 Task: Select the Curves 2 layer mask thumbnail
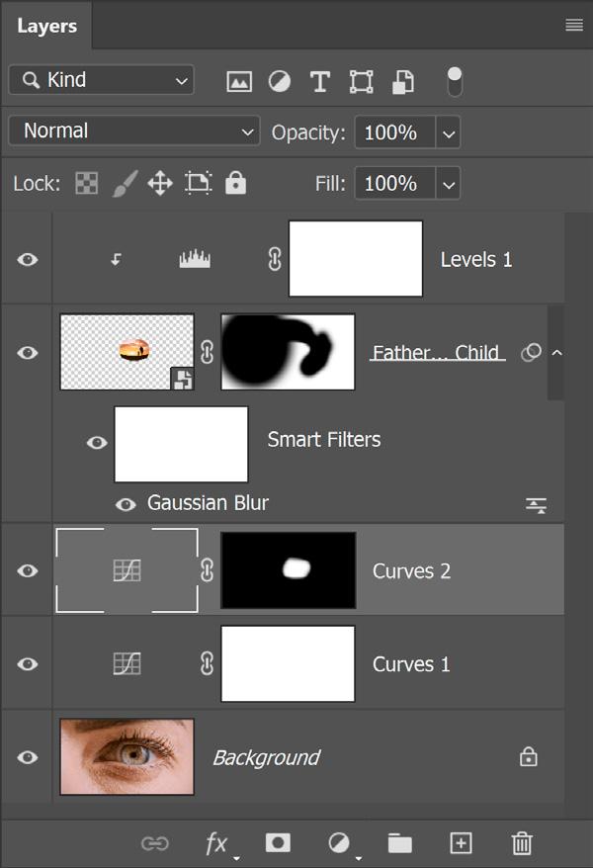[289, 570]
